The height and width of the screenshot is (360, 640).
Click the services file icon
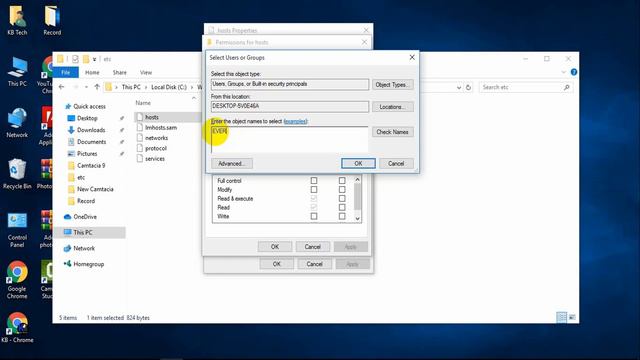pos(140,158)
